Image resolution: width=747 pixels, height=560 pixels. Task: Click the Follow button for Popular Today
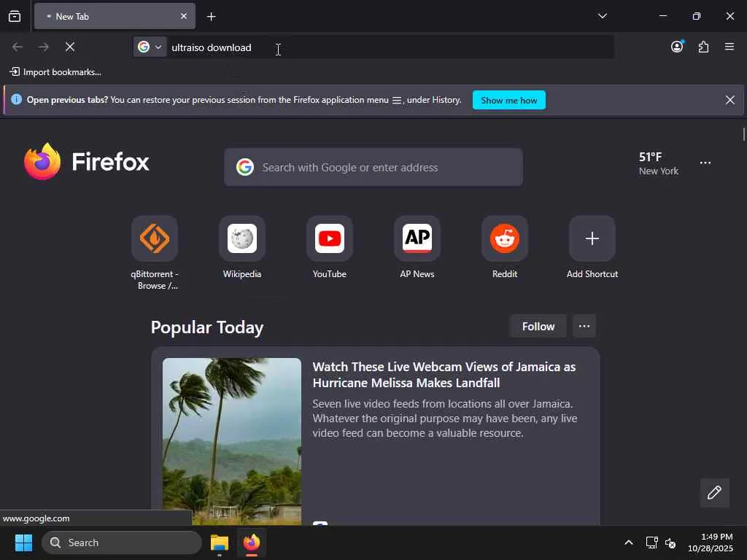(x=538, y=326)
